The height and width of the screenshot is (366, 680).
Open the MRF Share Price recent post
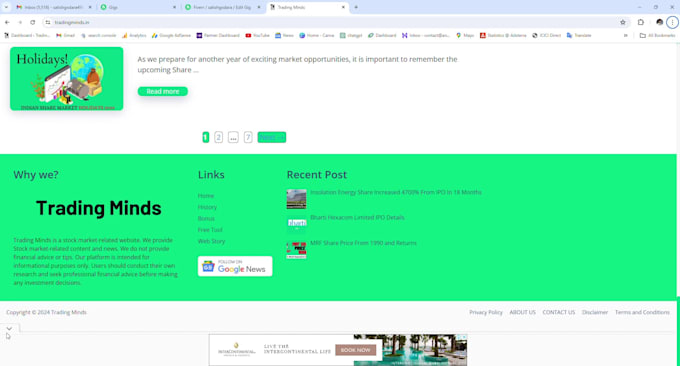(363, 243)
